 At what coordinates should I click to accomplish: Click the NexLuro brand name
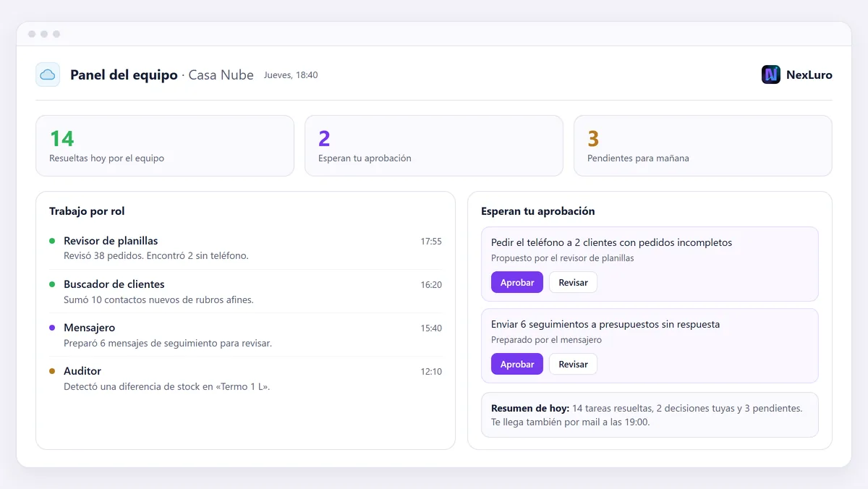(809, 75)
